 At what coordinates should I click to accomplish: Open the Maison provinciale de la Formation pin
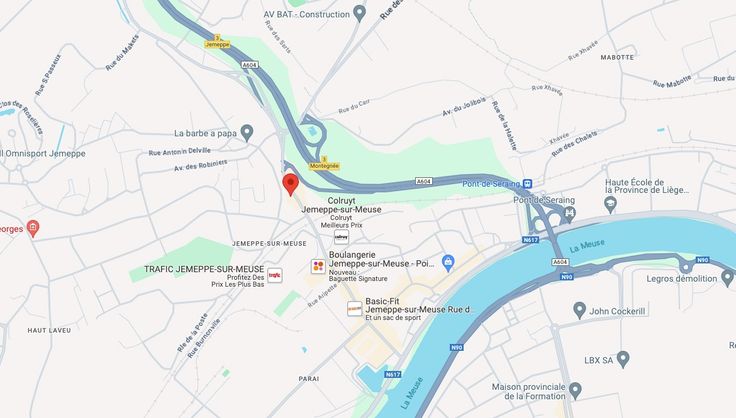[575, 391]
